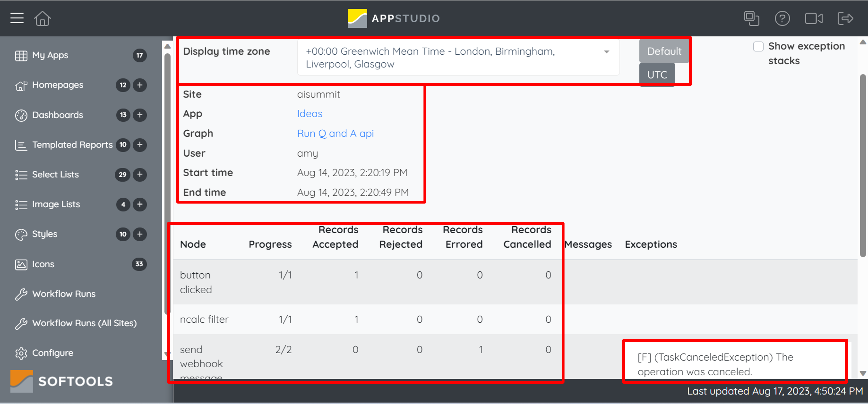This screenshot has height=404, width=868.
Task: Click the Homepages house icon
Action: [x=21, y=85]
